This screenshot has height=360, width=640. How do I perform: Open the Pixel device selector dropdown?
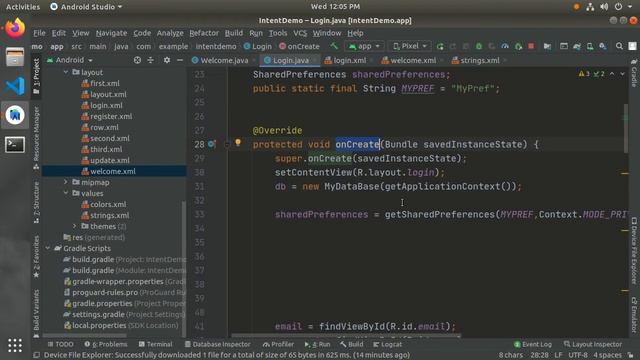pyautogui.click(x=409, y=46)
